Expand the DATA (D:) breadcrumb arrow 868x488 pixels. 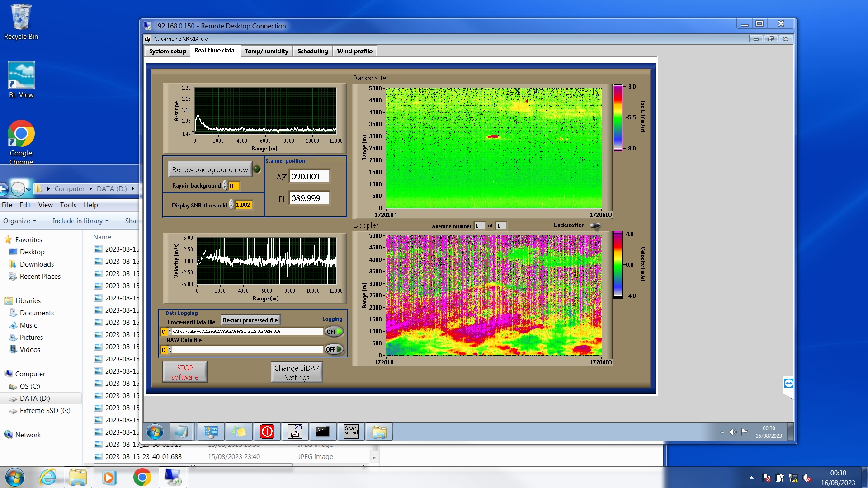click(133, 189)
